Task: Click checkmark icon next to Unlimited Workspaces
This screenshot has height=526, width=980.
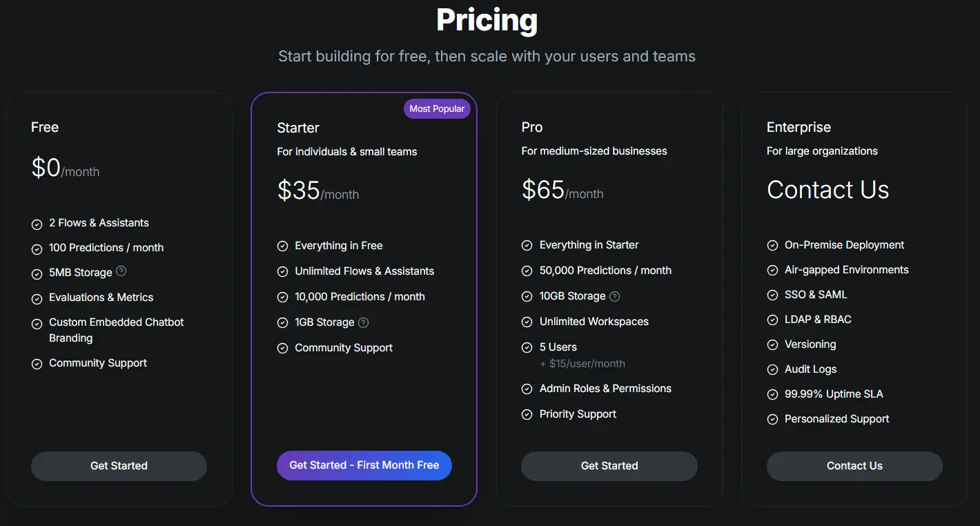Action: pos(527,322)
